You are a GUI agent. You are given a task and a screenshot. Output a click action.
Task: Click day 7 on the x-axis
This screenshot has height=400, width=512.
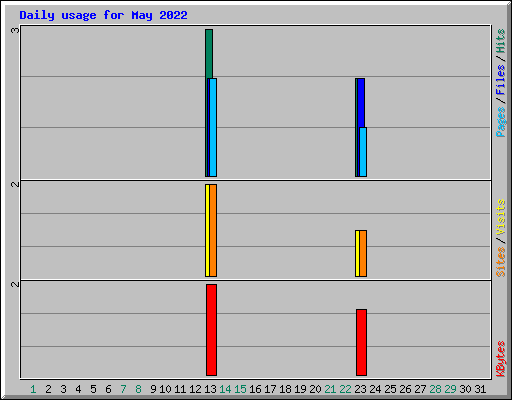click(123, 389)
